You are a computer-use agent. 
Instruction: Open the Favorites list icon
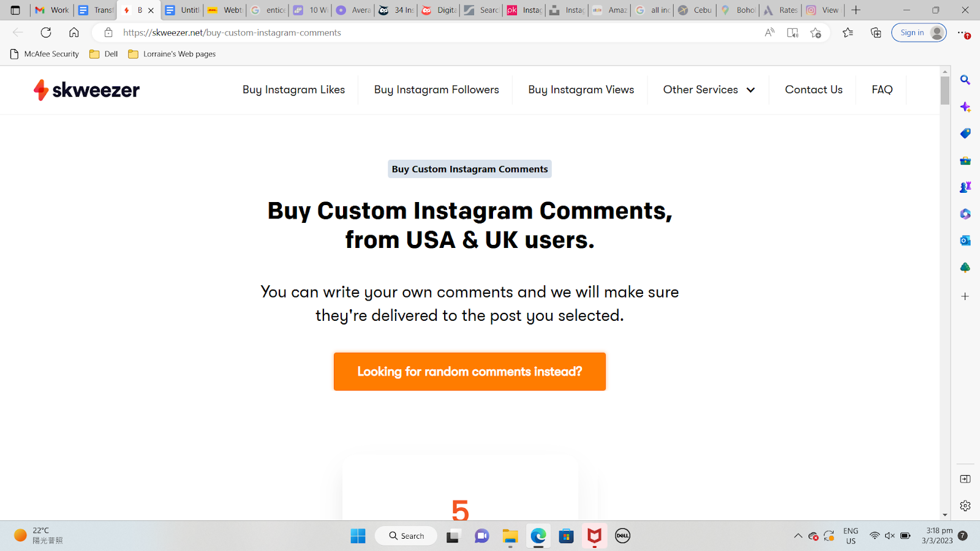(x=848, y=32)
